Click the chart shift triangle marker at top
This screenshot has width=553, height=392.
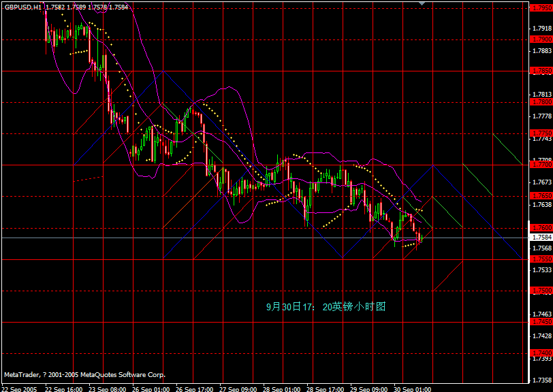422,3
